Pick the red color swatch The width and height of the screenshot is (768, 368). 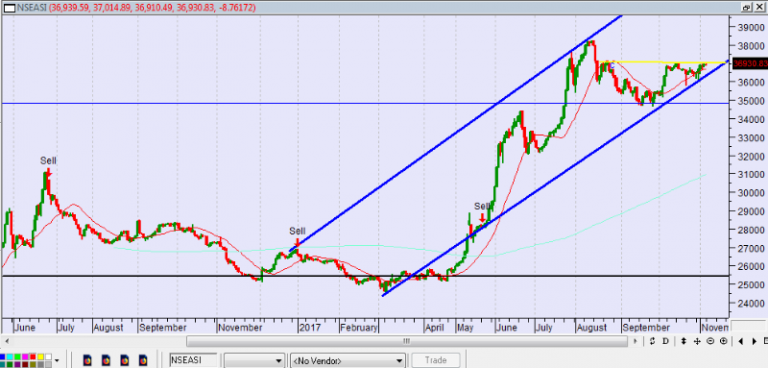[33, 357]
